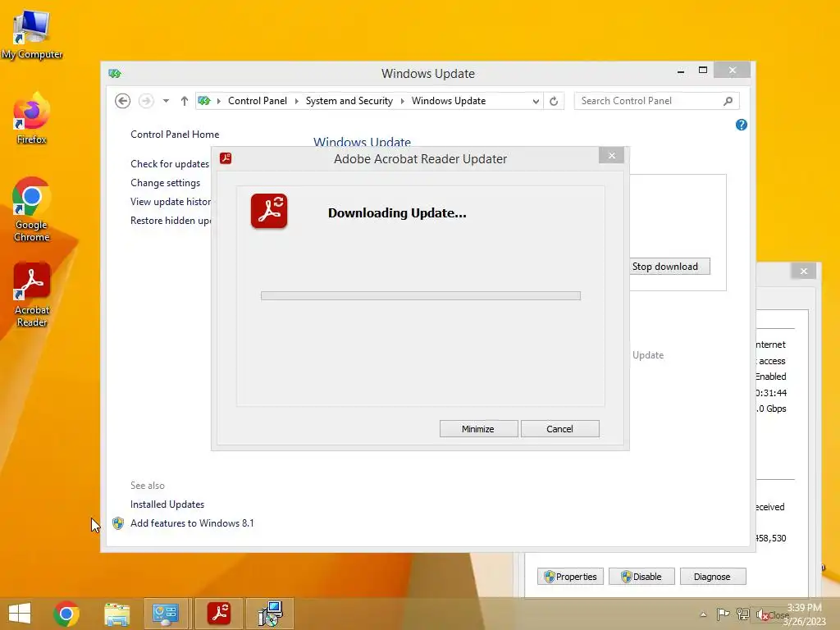Screen dimensions: 840x630
Task: Close the Adobe Acrobat Reader Updater dialog
Action: point(611,156)
